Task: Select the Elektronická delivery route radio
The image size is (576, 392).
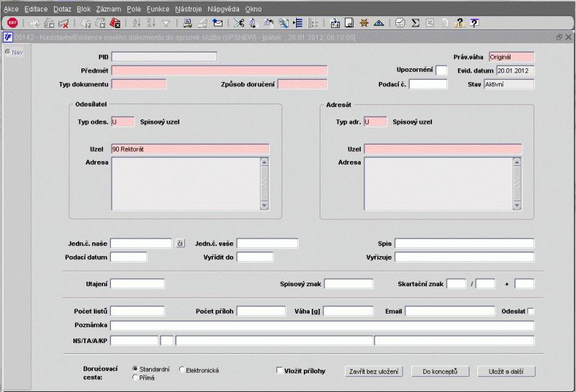Action: pos(182,369)
